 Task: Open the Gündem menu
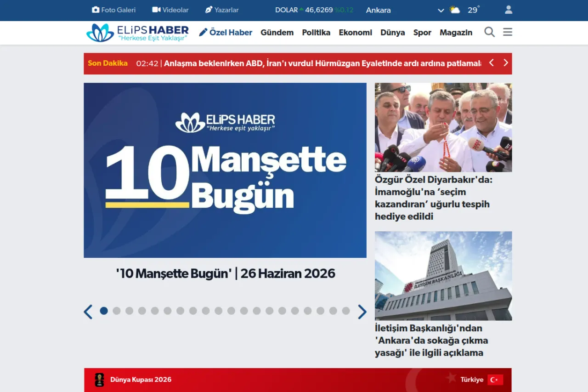277,32
